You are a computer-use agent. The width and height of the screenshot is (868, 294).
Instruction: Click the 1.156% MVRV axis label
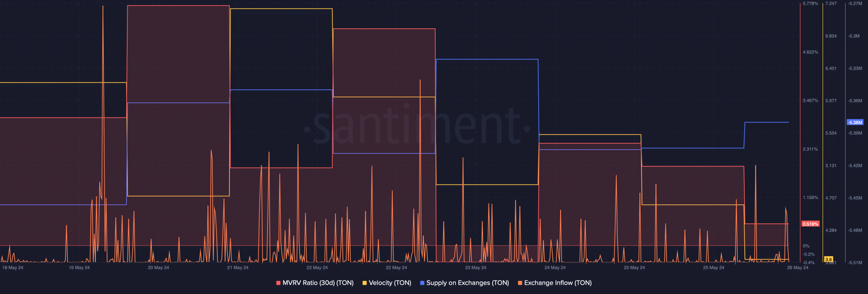pyautogui.click(x=810, y=197)
